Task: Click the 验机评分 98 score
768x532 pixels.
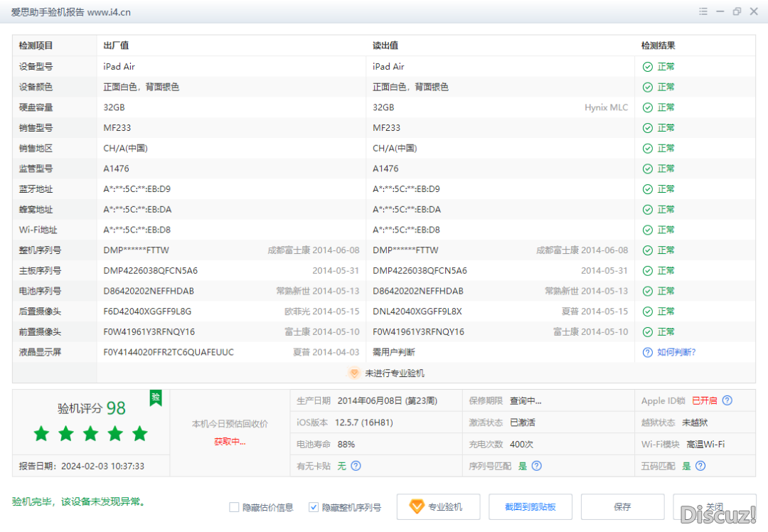Action: coord(92,408)
